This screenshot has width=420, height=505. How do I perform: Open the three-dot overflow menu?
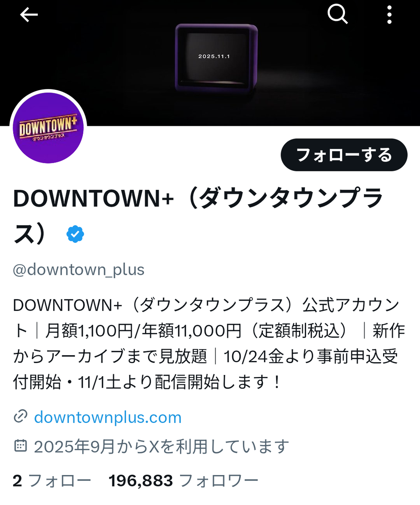pos(389,15)
